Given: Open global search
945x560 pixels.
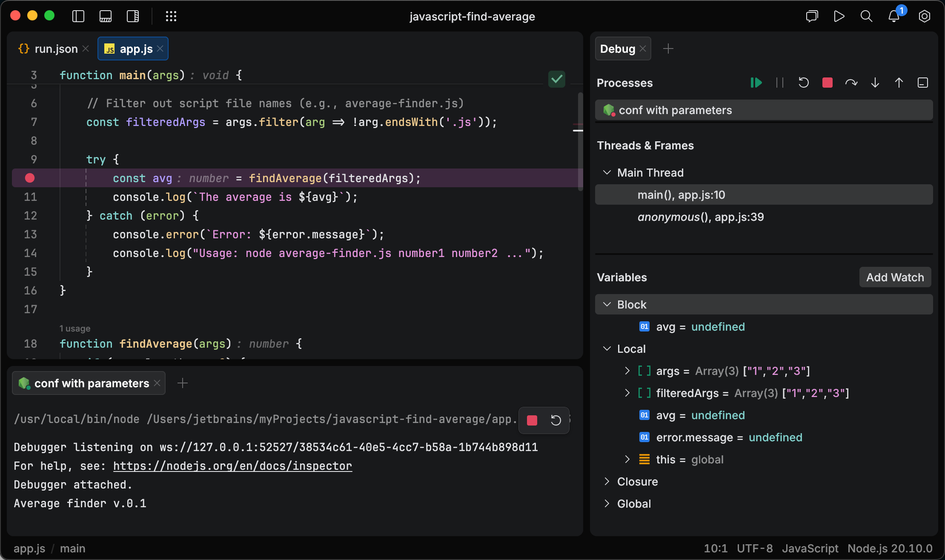Looking at the screenshot, I should (x=866, y=16).
